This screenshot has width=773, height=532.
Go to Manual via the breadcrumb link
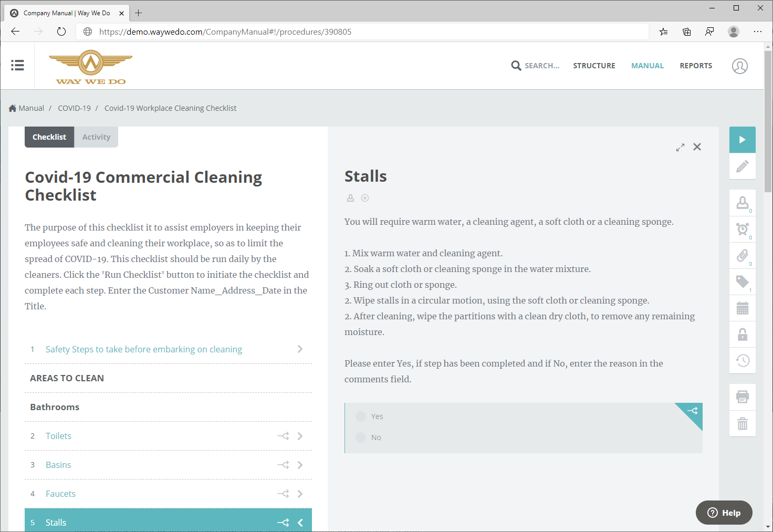(31, 108)
